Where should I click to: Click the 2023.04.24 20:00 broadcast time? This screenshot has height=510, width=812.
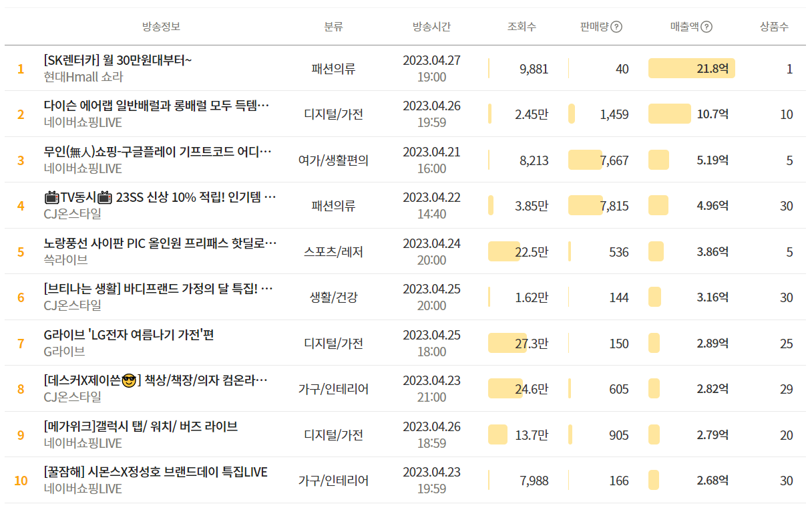(431, 251)
